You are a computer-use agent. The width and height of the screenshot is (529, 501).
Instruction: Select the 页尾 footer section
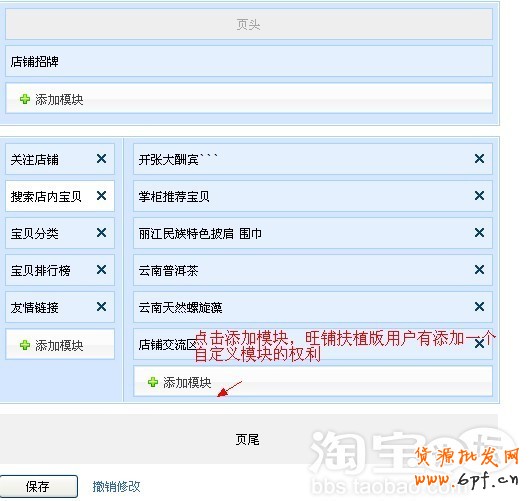coord(249,439)
